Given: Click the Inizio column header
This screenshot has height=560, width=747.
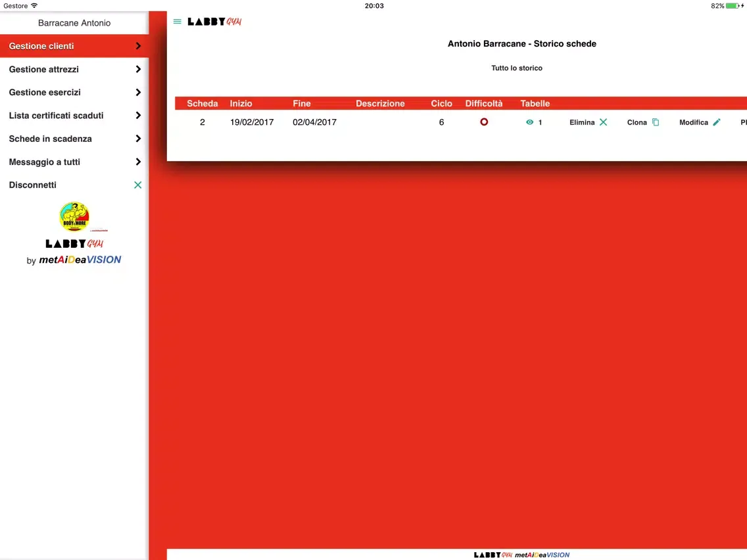Looking at the screenshot, I should (241, 103).
